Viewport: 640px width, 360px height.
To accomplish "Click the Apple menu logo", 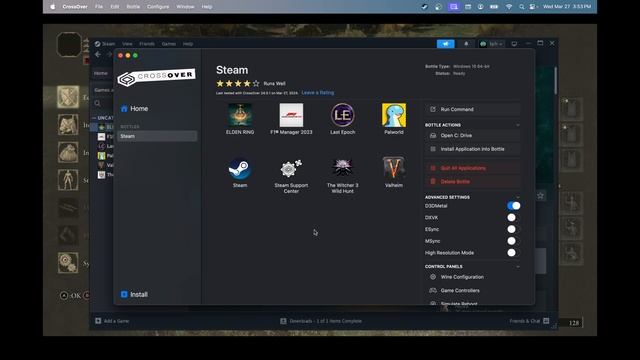I will click(52, 7).
